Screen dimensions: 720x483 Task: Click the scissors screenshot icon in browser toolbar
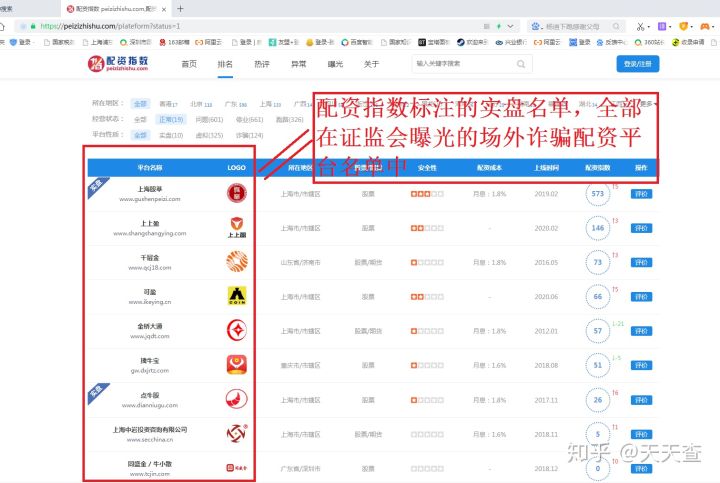click(640, 27)
